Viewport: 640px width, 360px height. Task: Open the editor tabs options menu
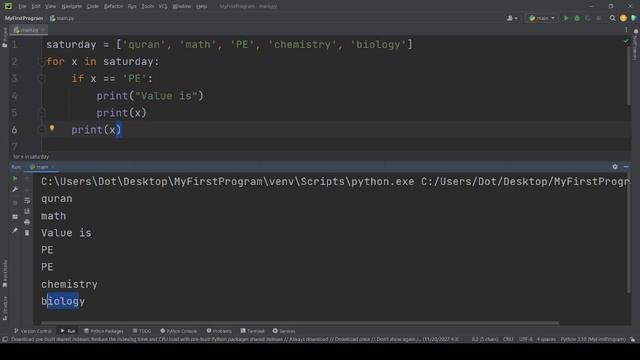(x=626, y=30)
